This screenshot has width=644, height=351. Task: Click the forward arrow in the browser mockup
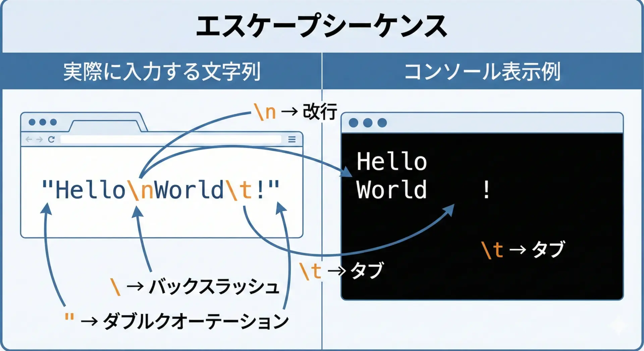coord(40,139)
